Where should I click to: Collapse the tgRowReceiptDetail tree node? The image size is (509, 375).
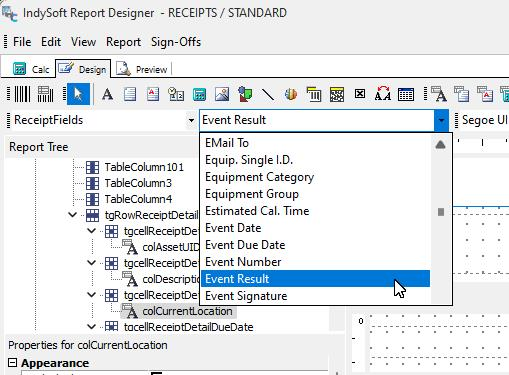point(72,215)
